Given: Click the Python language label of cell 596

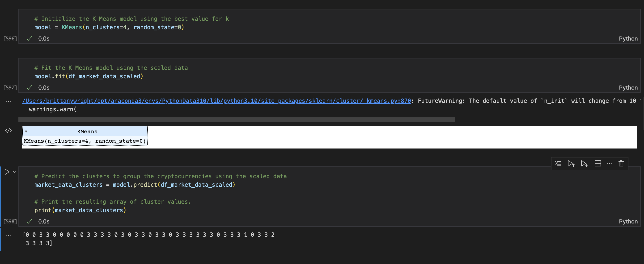Looking at the screenshot, I should pyautogui.click(x=628, y=38).
